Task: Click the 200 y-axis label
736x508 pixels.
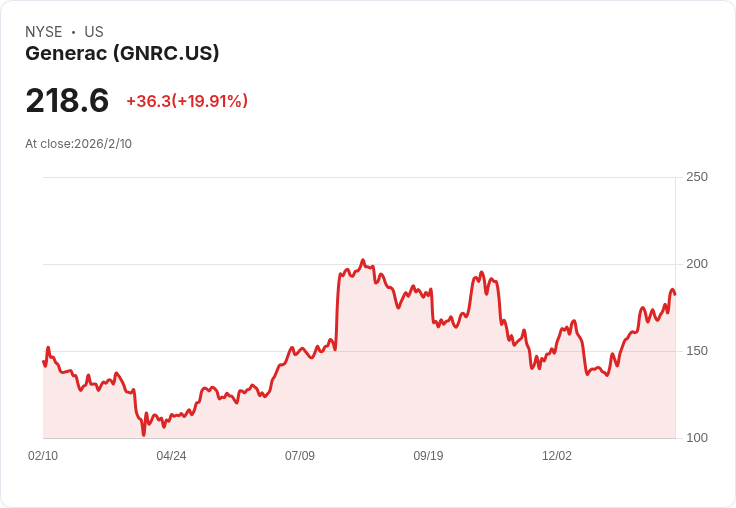Action: 697,264
